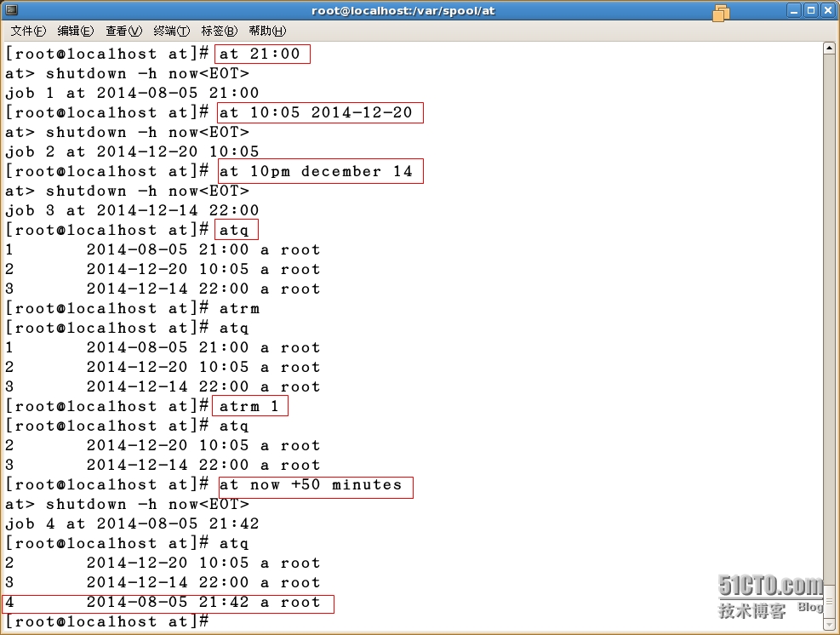Close the terminal window
Viewport: 840px width, 635px height.
click(x=828, y=10)
